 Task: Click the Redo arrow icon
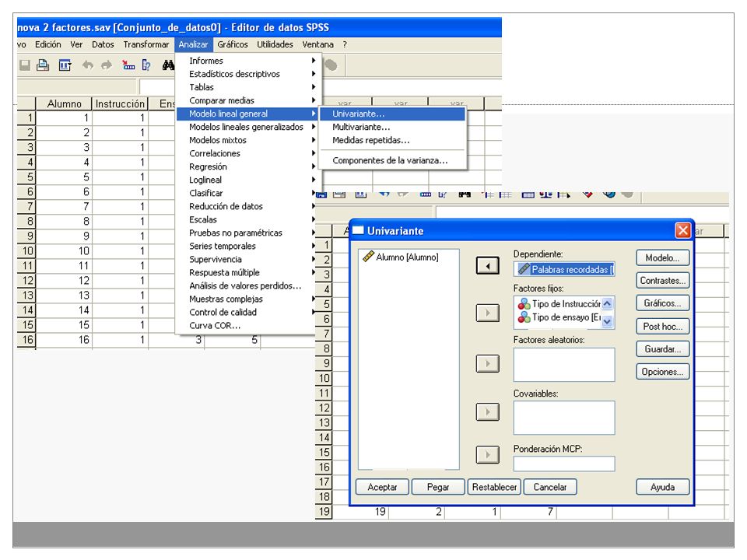[x=107, y=65]
